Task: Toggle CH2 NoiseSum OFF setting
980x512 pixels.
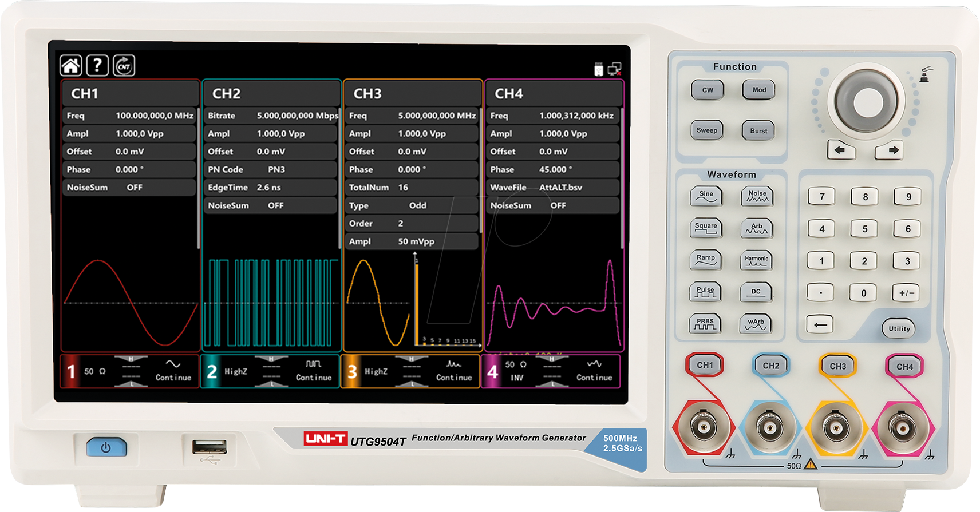Action: point(270,205)
